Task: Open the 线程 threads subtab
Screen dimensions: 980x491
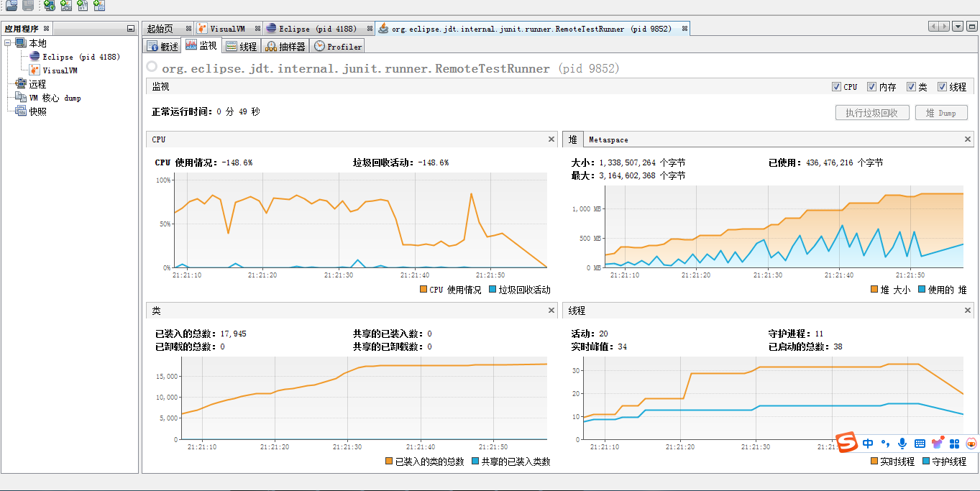Action: coord(241,46)
